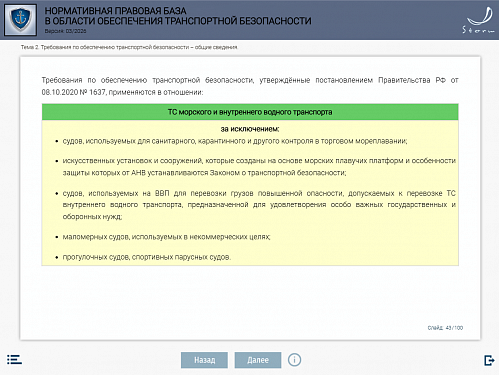Open the information icon
The height and width of the screenshot is (375, 499).
pos(294,360)
